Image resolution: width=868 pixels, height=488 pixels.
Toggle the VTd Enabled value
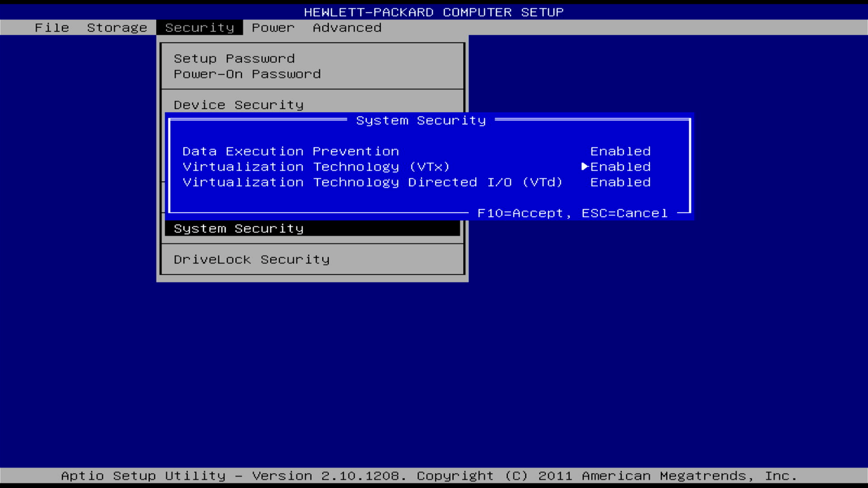[620, 182]
